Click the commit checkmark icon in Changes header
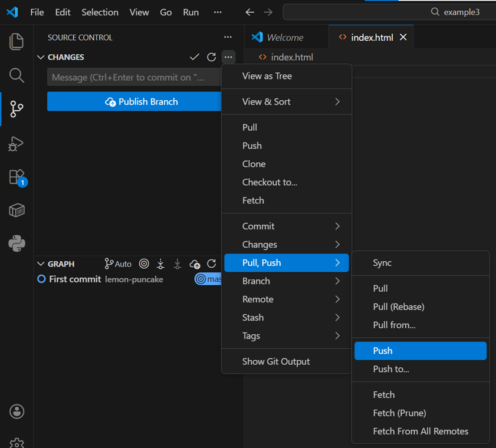 [195, 57]
